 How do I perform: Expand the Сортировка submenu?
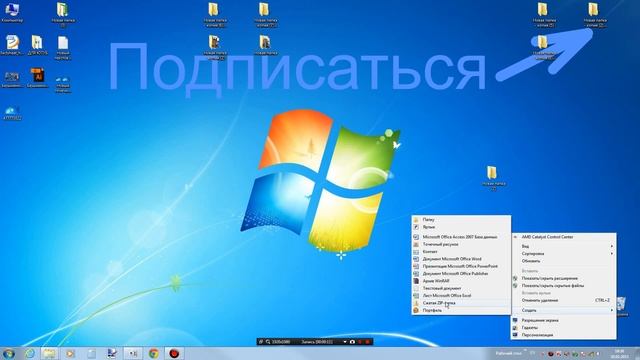(x=563, y=253)
